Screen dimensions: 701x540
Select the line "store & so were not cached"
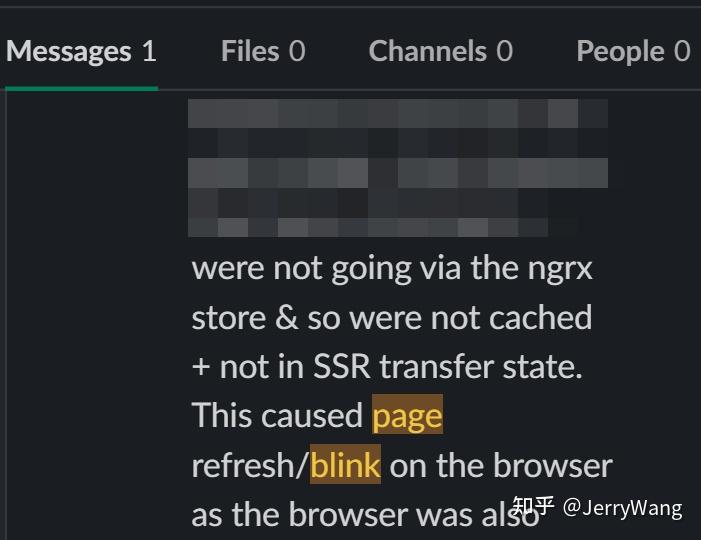(392, 318)
